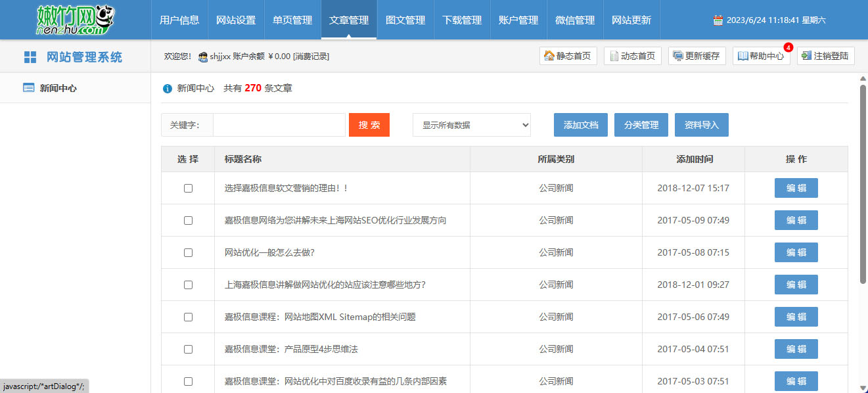
Task: Click the 更新缓存 cache refresh icon
Action: [x=677, y=56]
